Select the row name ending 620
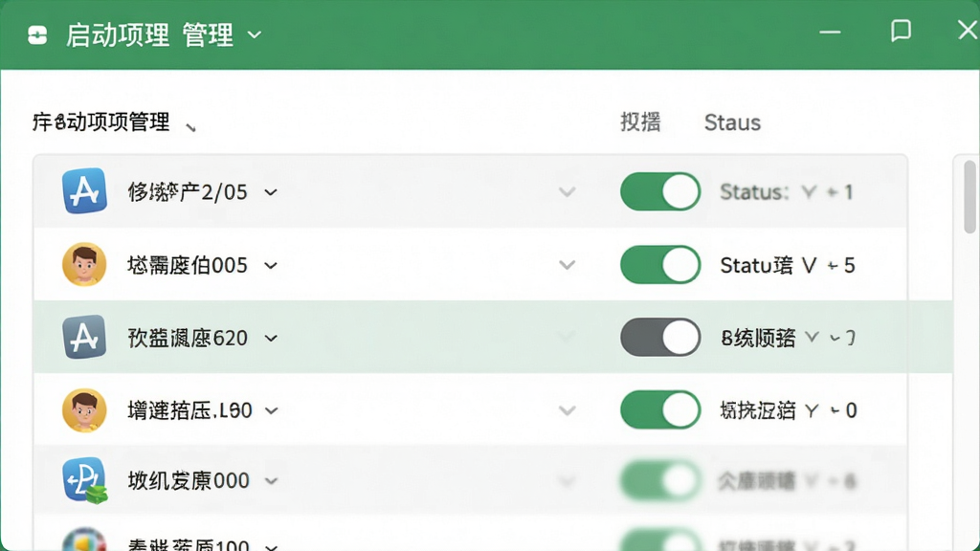 (188, 338)
